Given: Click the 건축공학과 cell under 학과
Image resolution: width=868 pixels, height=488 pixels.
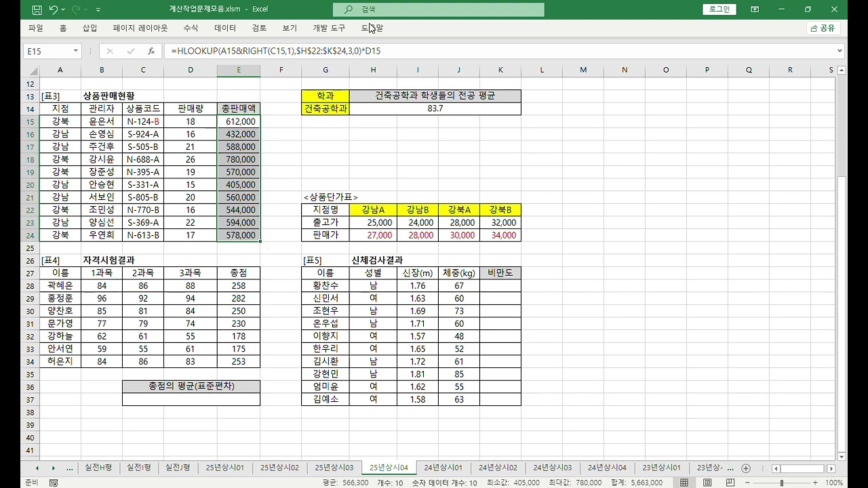Looking at the screenshot, I should click(x=325, y=108).
